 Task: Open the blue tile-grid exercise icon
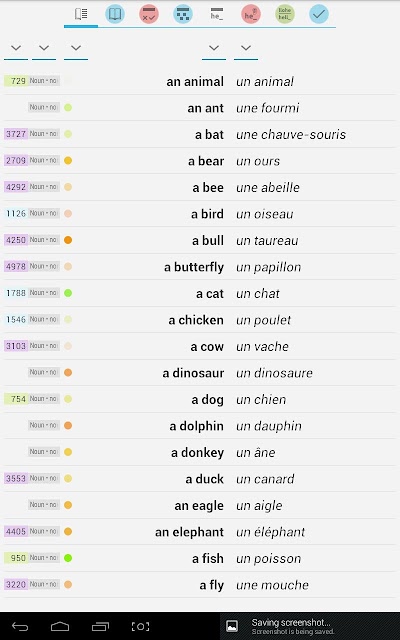tap(183, 14)
